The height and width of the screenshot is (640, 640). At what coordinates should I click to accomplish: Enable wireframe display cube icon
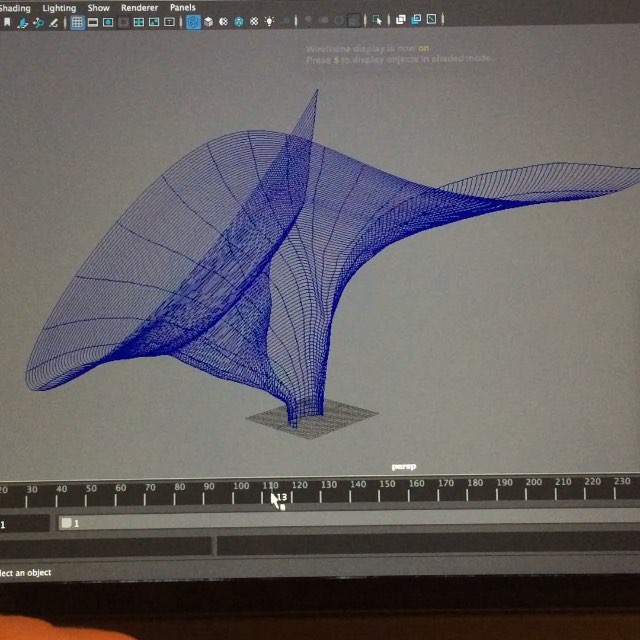point(193,22)
